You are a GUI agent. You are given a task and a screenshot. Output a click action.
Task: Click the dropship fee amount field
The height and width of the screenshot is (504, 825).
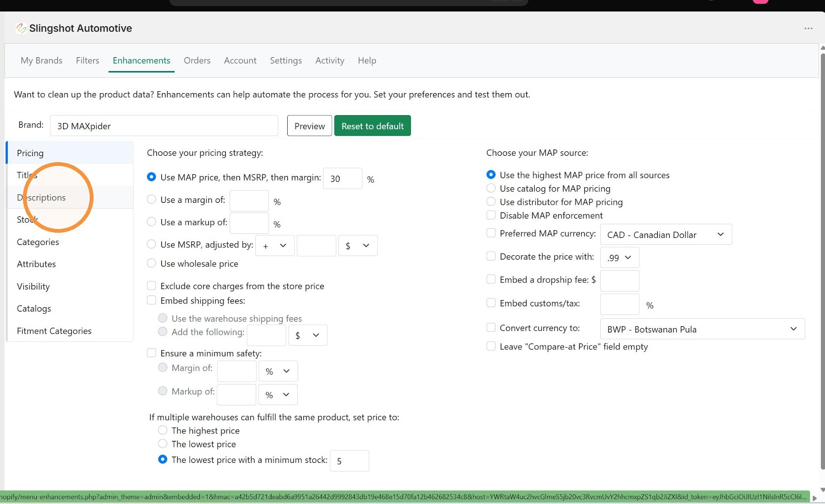coord(620,281)
